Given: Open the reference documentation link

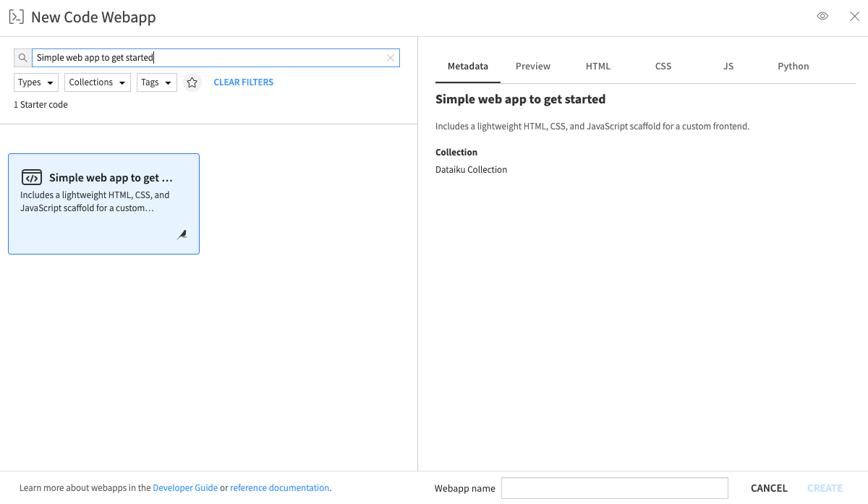Looking at the screenshot, I should (x=279, y=488).
